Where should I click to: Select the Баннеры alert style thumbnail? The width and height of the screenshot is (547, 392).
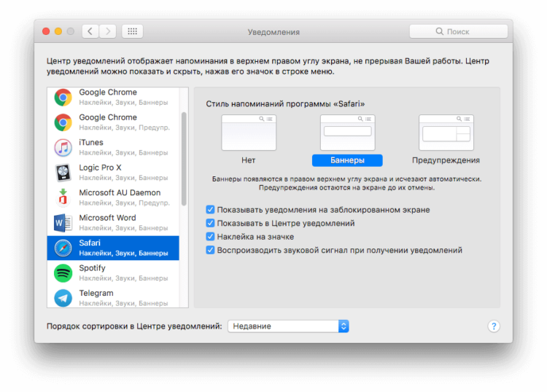pos(347,133)
